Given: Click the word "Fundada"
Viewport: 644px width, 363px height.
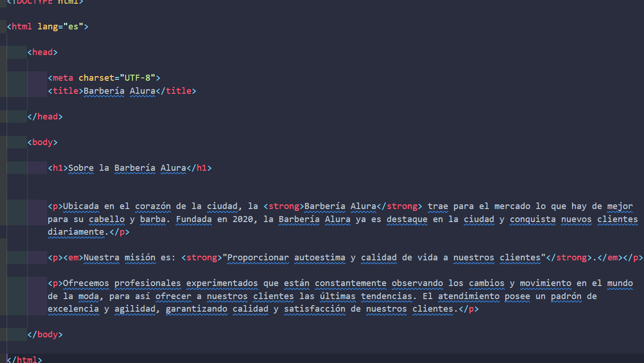Looking at the screenshot, I should [194, 219].
